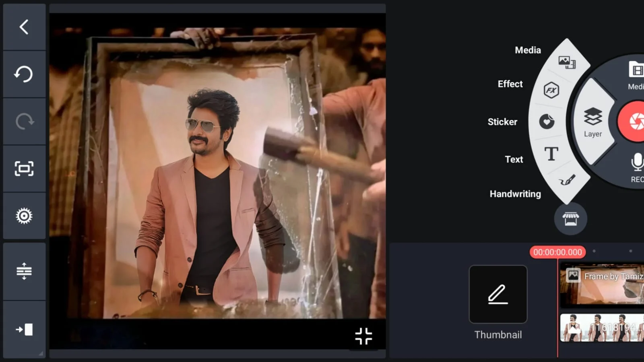
Task: Open the Asset Store
Action: click(x=570, y=219)
